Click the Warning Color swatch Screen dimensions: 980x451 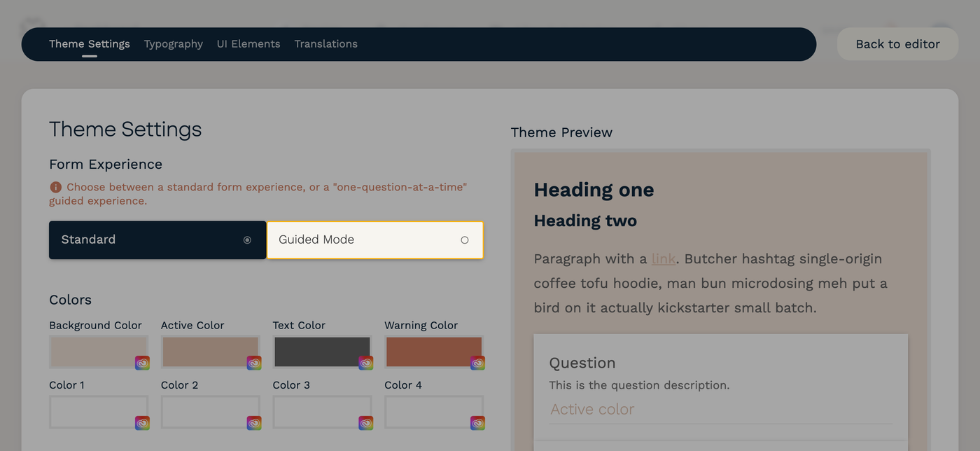coord(427,351)
